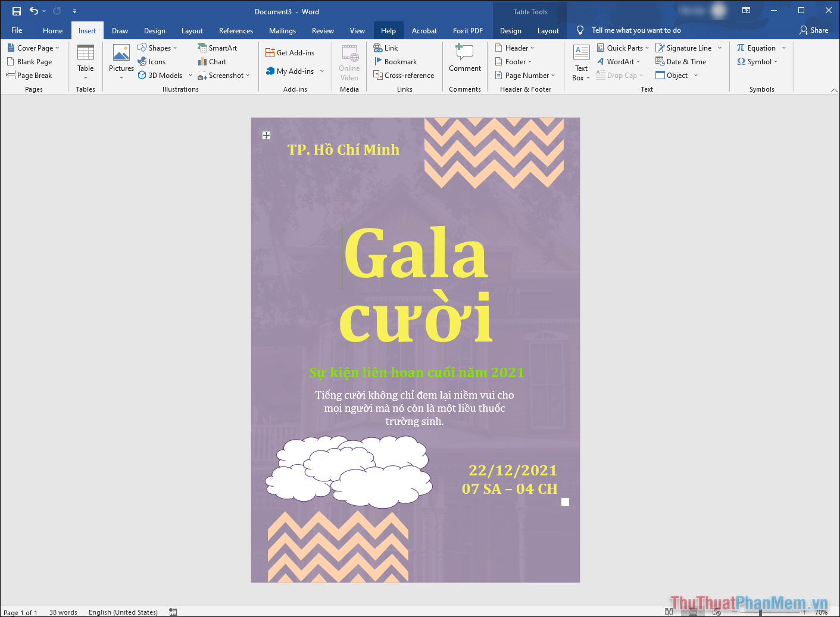840x617 pixels.
Task: Open the Header options dropdown
Action: point(515,48)
